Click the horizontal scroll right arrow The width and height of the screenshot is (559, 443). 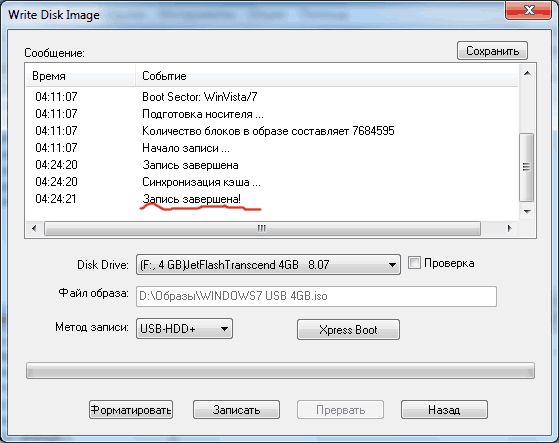(x=510, y=228)
